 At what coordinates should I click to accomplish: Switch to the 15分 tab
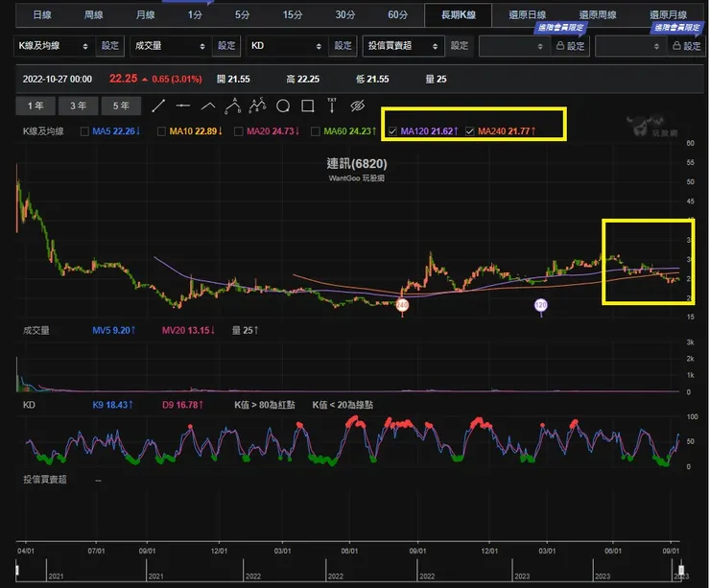coord(293,15)
